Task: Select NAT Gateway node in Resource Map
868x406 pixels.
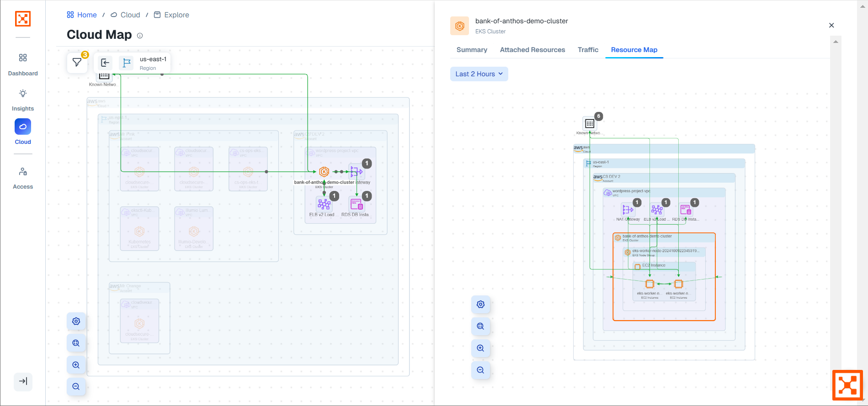Action: [x=628, y=210]
